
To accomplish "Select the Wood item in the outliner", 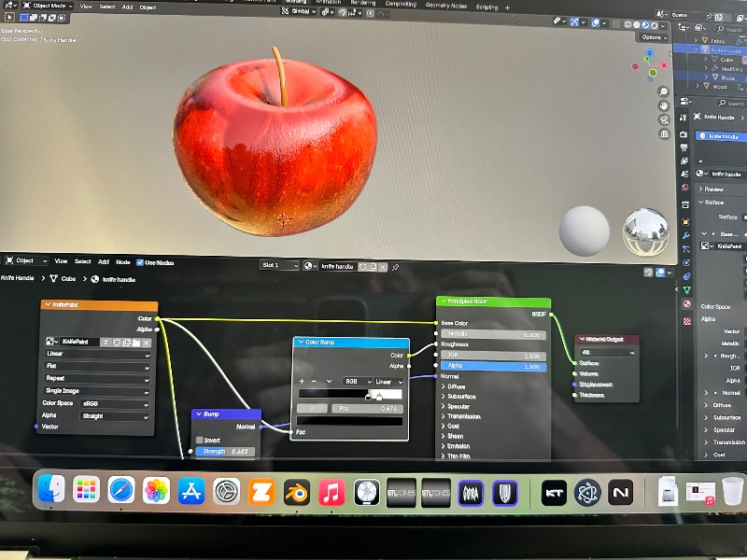I will [x=719, y=87].
